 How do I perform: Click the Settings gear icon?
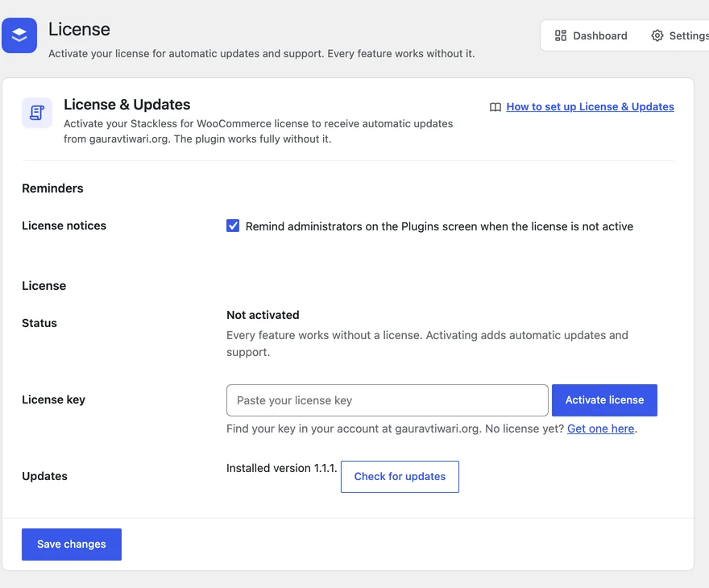[x=657, y=35]
